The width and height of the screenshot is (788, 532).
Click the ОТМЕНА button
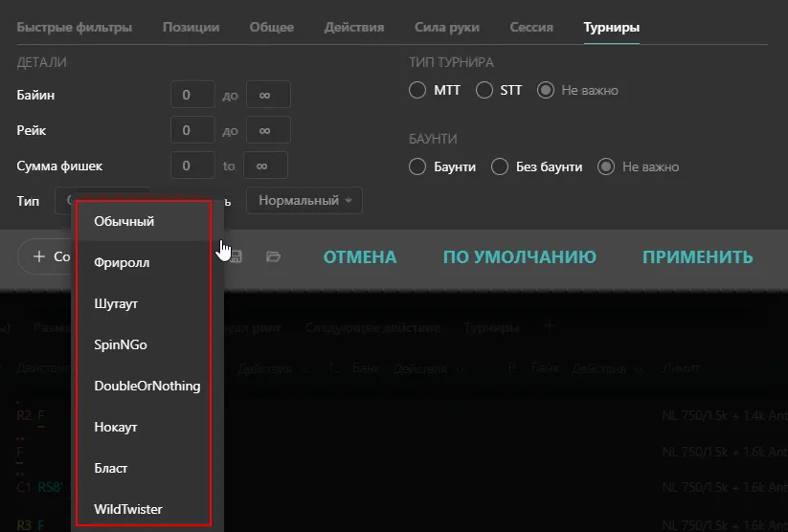coord(359,256)
